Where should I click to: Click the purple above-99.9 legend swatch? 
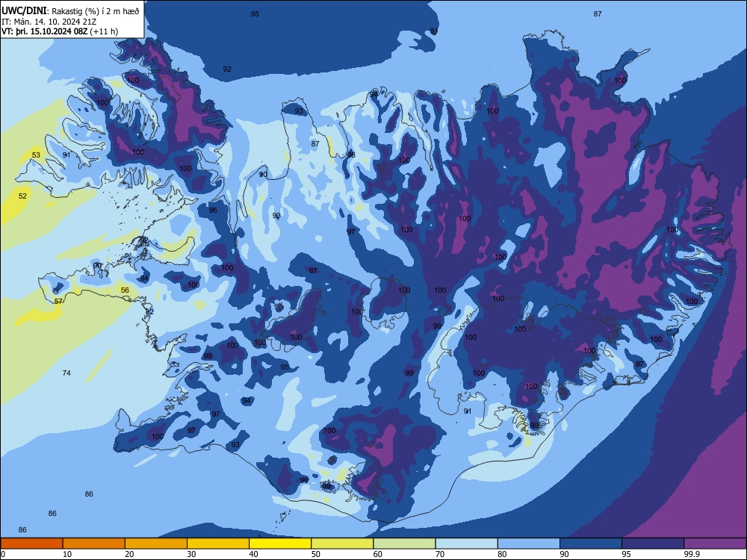(715, 544)
